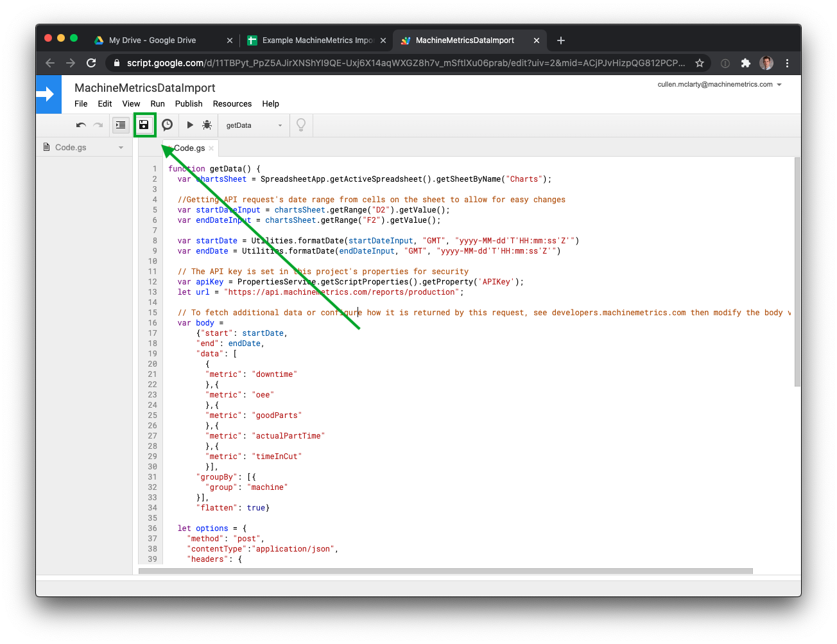Click 'let options' on line 36

coord(203,528)
